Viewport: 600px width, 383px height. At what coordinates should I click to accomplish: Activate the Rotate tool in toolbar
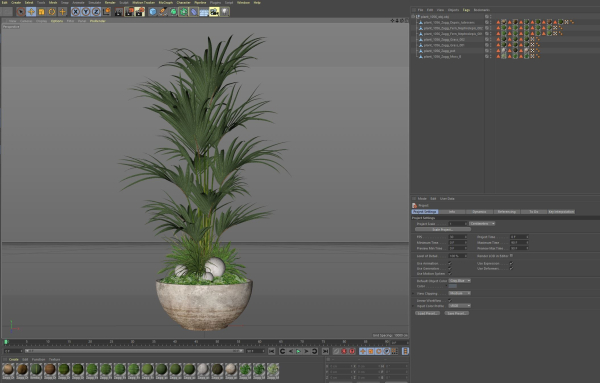(x=52, y=12)
